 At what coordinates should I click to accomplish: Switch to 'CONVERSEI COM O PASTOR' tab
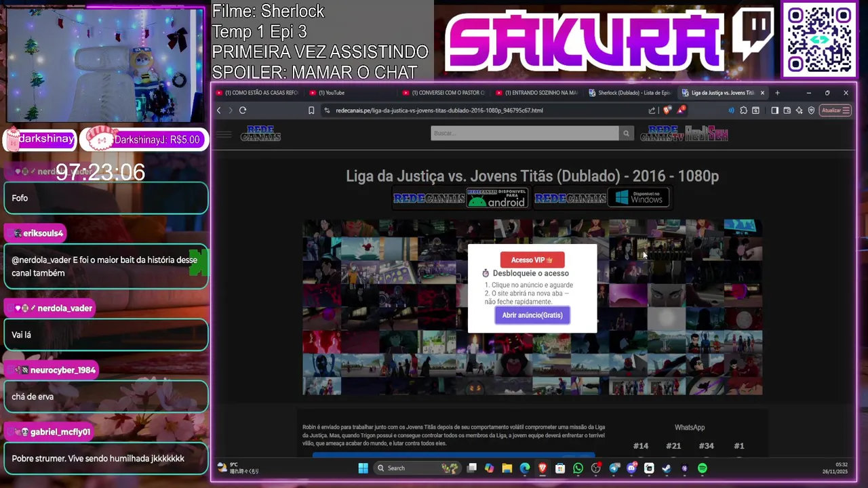pyautogui.click(x=443, y=93)
